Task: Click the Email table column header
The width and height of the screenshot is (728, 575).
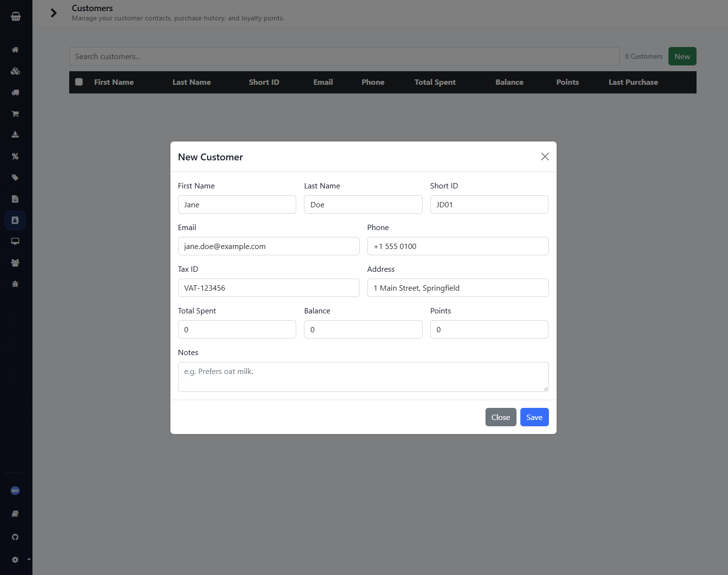Action: [323, 82]
